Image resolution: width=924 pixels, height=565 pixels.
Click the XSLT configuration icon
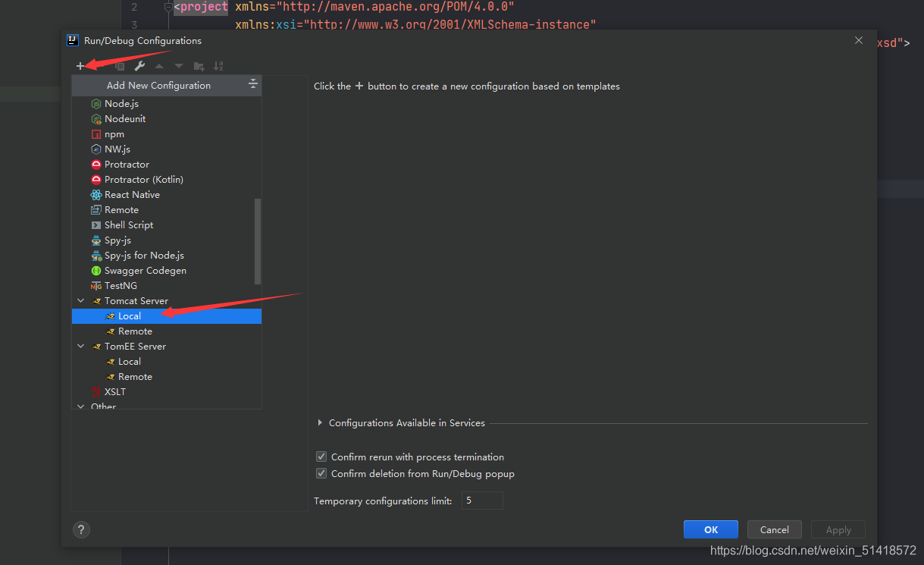point(96,392)
